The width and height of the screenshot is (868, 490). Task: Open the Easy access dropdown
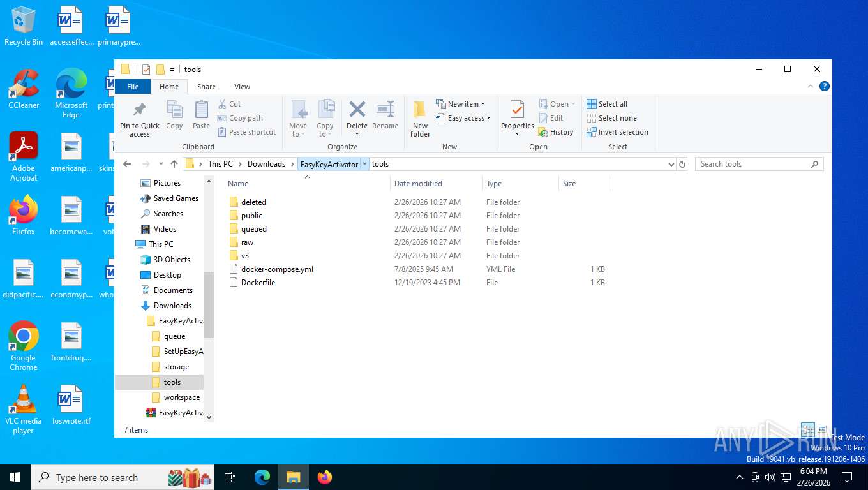coord(463,118)
